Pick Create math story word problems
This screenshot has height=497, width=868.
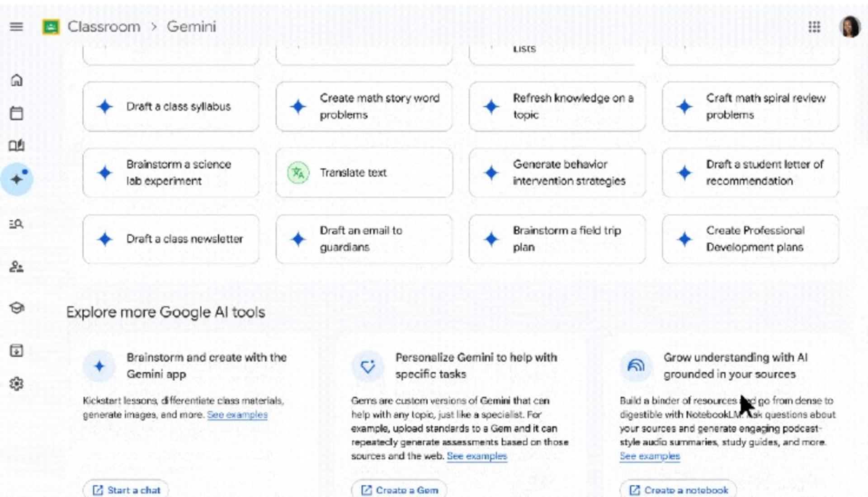pyautogui.click(x=364, y=107)
